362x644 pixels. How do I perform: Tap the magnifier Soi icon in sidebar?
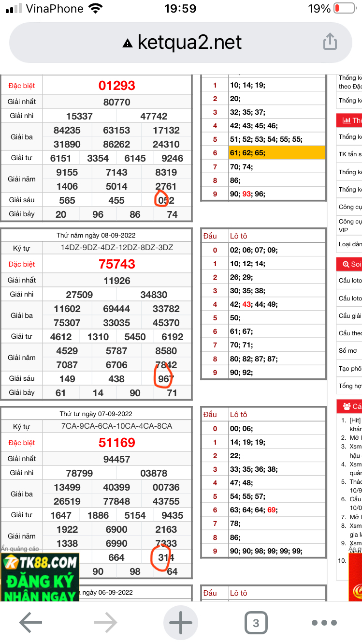coord(346,264)
